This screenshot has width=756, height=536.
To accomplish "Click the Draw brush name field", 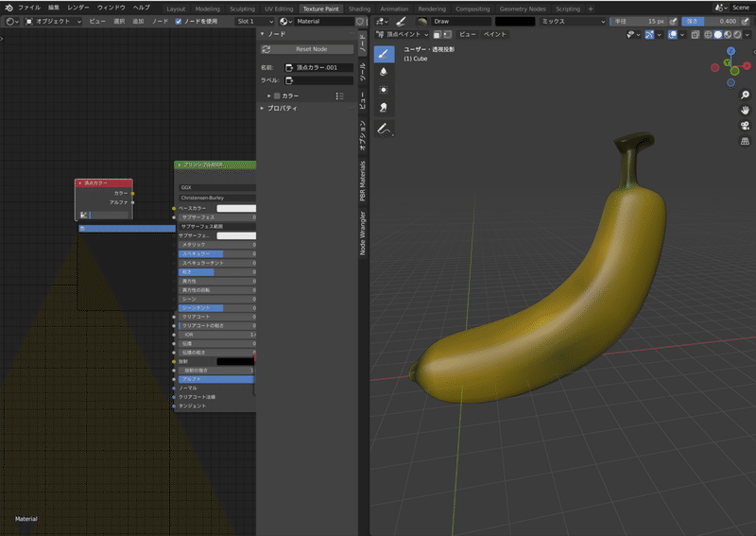I will coord(461,21).
